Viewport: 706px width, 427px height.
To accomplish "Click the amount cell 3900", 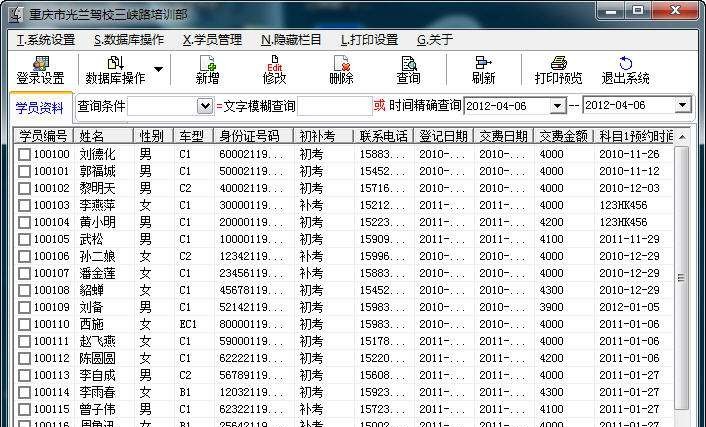I will (x=551, y=308).
